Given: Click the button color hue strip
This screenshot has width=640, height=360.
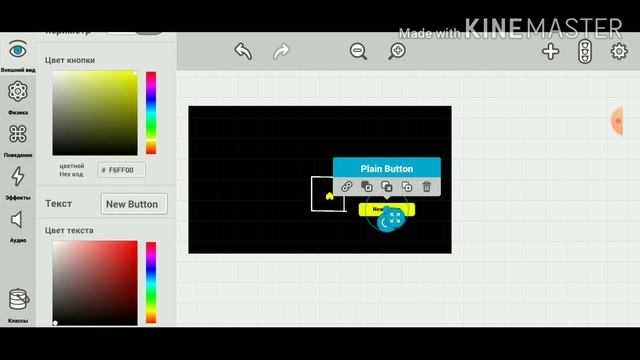Looking at the screenshot, I should coord(151,113).
